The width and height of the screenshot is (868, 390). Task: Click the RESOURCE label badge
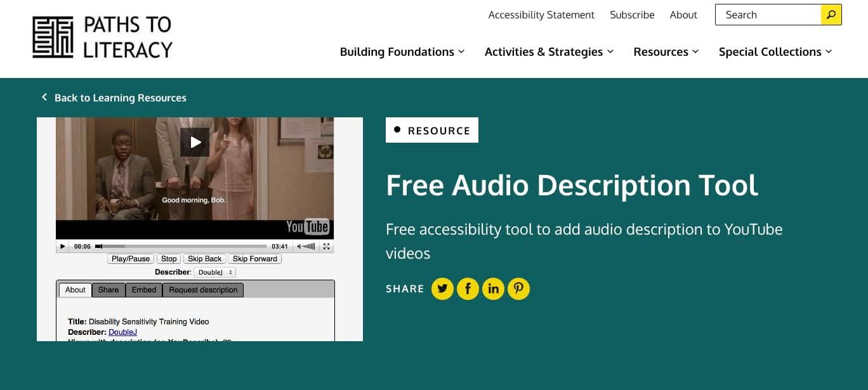click(x=432, y=130)
